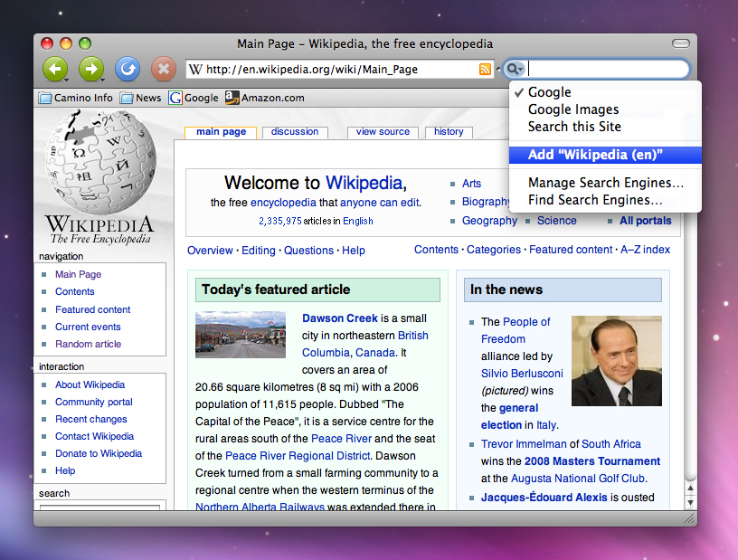Open the A–Z index link
The width and height of the screenshot is (738, 560).
click(645, 250)
